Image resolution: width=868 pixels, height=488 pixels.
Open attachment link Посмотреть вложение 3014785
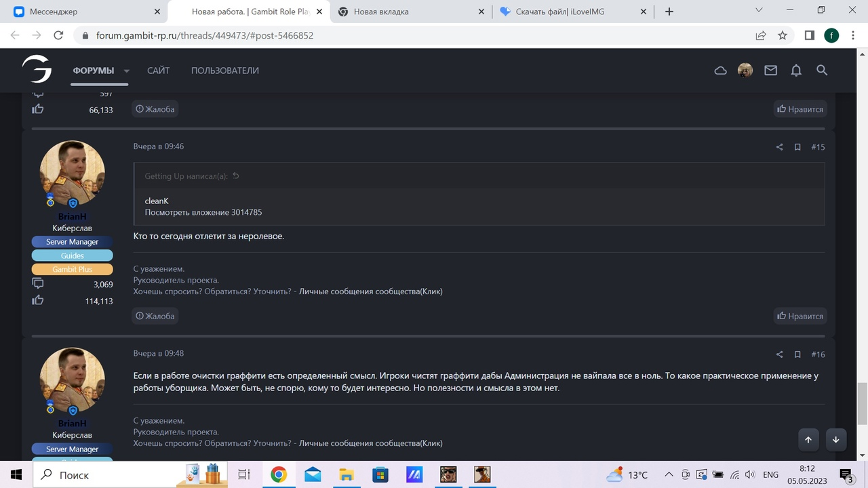point(203,212)
